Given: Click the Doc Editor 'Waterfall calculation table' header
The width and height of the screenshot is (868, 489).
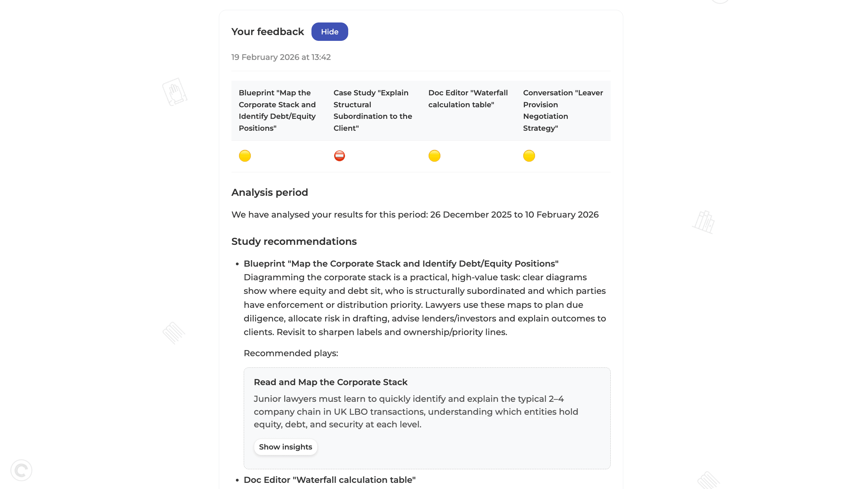Looking at the screenshot, I should click(467, 99).
